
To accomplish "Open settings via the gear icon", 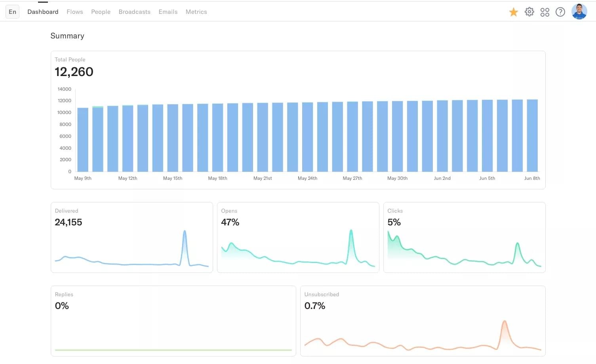I will tap(529, 12).
